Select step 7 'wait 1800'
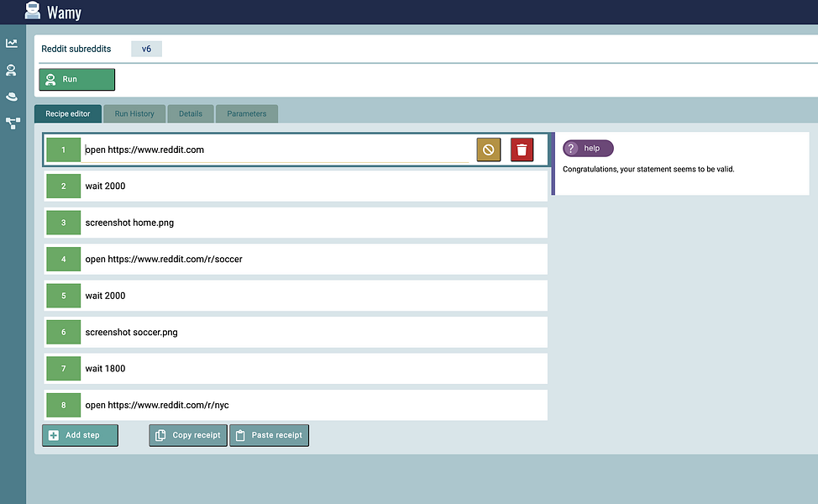The image size is (818, 504). coord(296,369)
